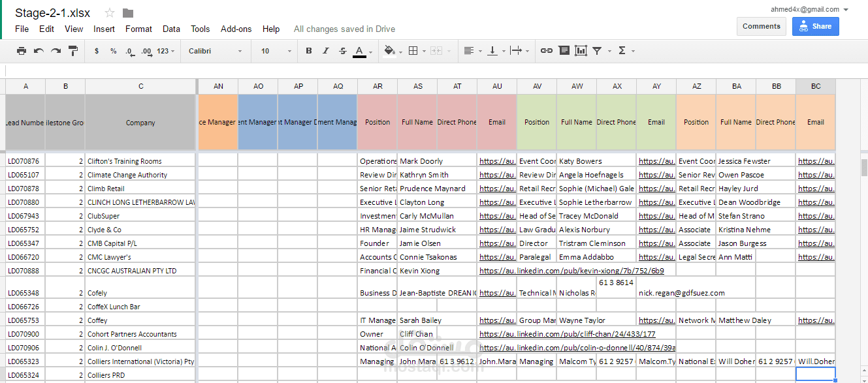868x383 pixels.
Task: Select the Sarah Bailey cell
Action: pyautogui.click(x=417, y=320)
